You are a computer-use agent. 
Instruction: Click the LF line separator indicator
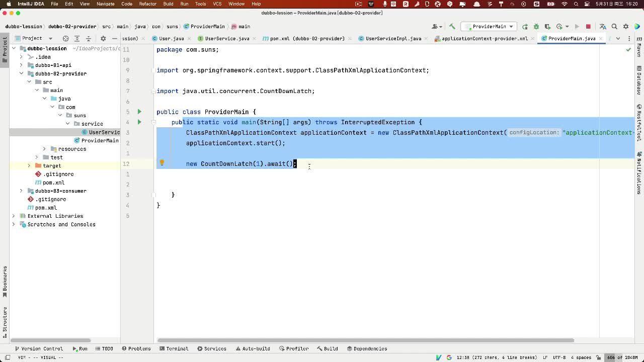click(x=545, y=357)
